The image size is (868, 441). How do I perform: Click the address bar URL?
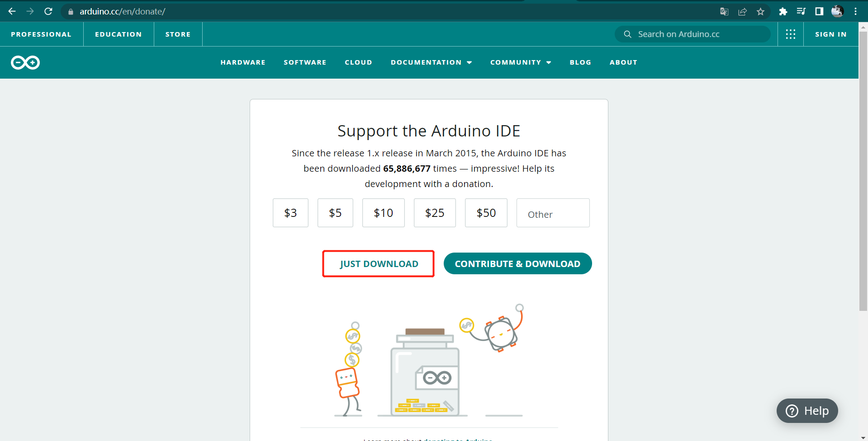[123, 12]
